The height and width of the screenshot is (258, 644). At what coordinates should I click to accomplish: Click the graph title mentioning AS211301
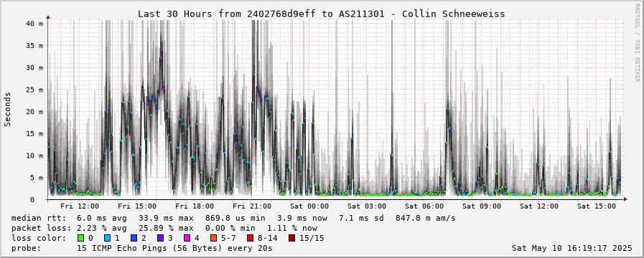pyautogui.click(x=321, y=14)
